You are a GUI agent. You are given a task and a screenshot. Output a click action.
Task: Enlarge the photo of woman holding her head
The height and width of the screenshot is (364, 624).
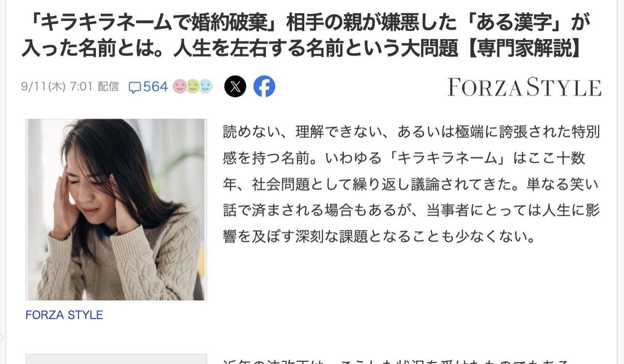pos(116,210)
